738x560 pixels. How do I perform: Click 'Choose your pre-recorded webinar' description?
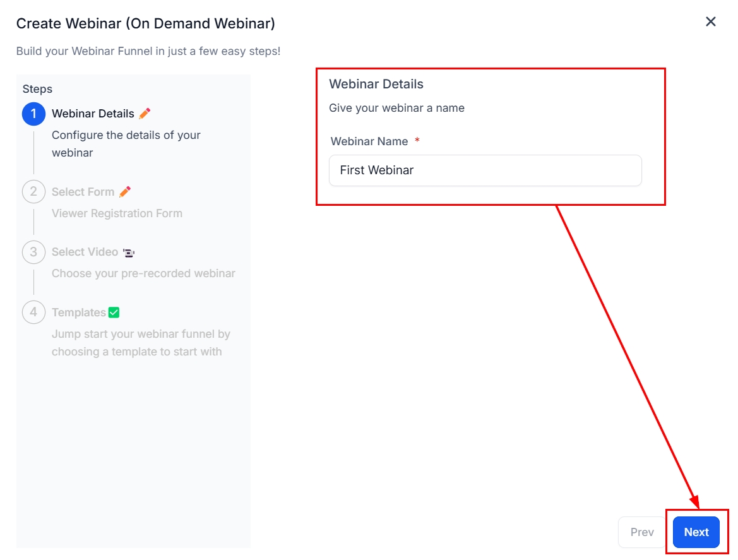pyautogui.click(x=143, y=273)
